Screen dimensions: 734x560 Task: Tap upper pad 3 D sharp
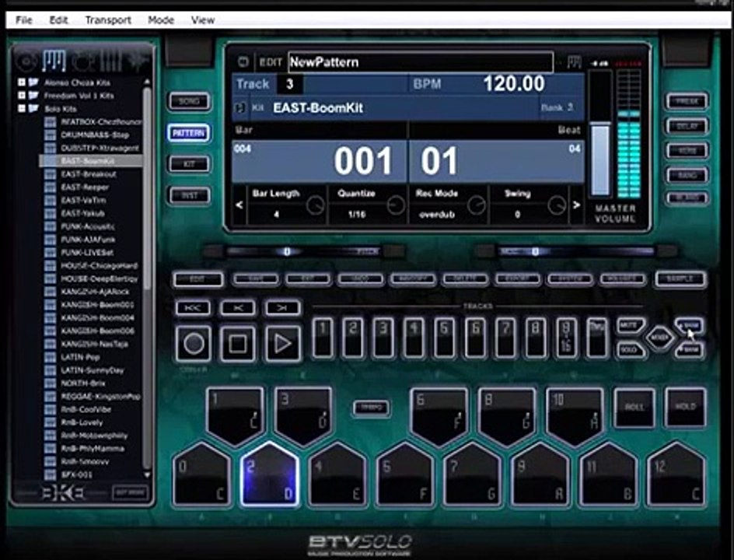303,416
